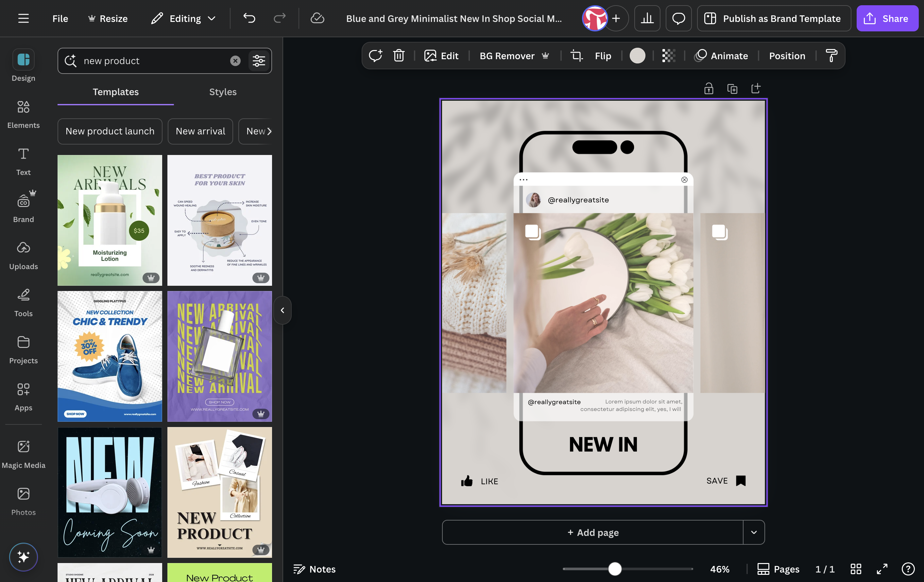Open the analytics bar chart icon

click(x=647, y=18)
